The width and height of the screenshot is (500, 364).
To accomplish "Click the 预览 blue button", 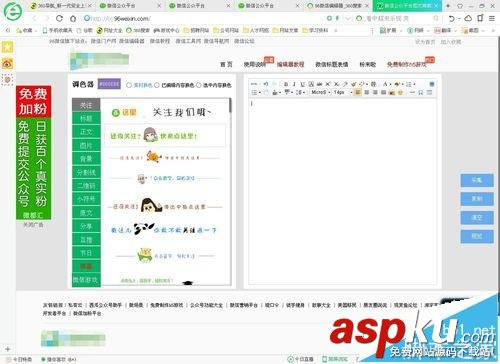I will pyautogui.click(x=477, y=236).
